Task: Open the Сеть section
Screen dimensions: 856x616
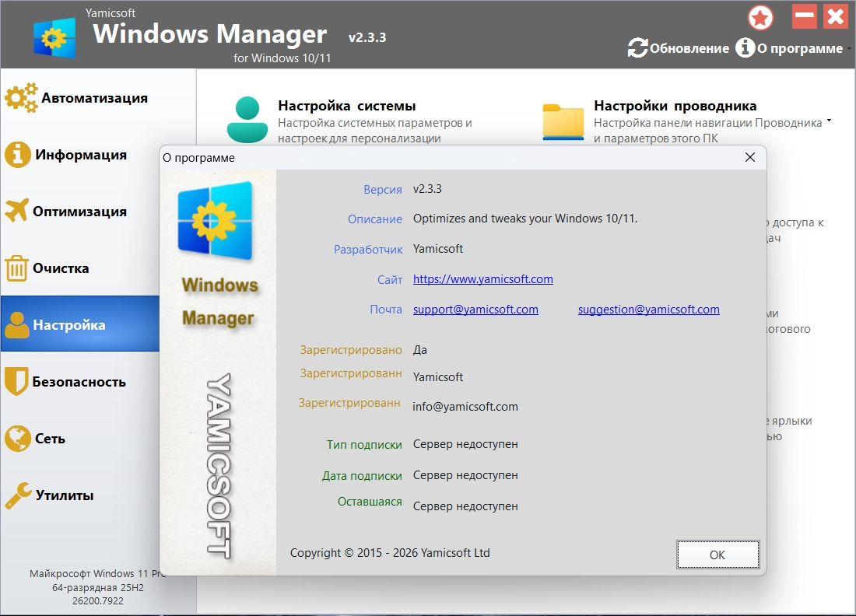Action: [50, 439]
